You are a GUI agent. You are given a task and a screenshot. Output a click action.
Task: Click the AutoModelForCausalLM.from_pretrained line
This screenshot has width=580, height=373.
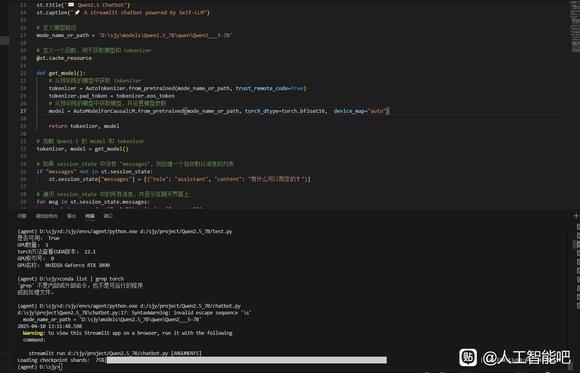pos(219,111)
